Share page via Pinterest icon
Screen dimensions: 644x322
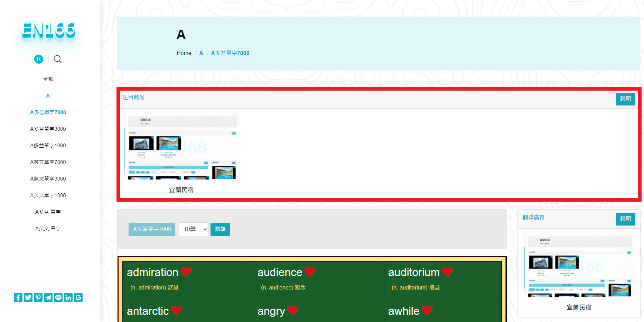pyautogui.click(x=38, y=297)
